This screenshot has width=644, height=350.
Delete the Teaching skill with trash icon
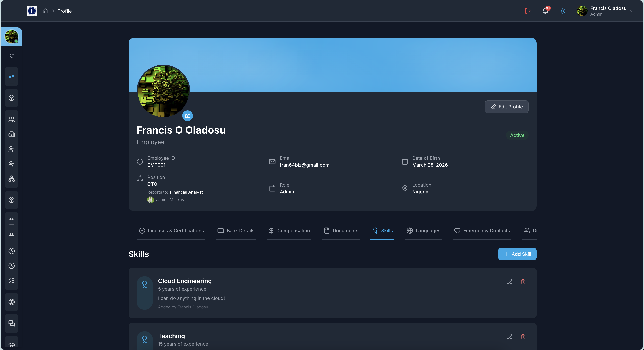[523, 337]
